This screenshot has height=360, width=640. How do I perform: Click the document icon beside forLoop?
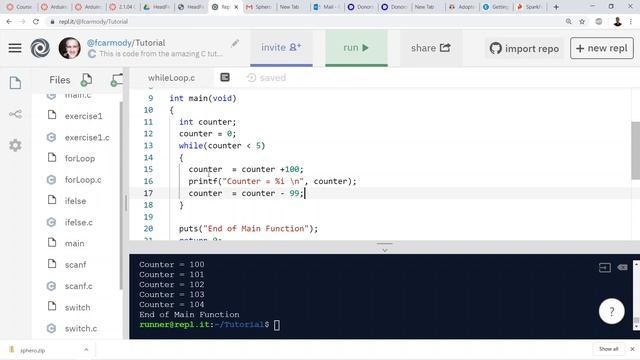click(x=52, y=158)
